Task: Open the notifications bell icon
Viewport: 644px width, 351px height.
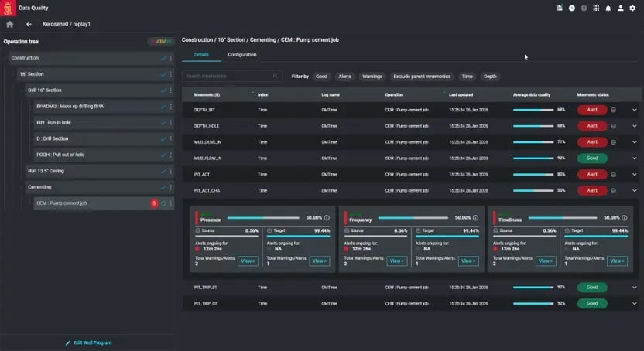Action: click(x=608, y=8)
